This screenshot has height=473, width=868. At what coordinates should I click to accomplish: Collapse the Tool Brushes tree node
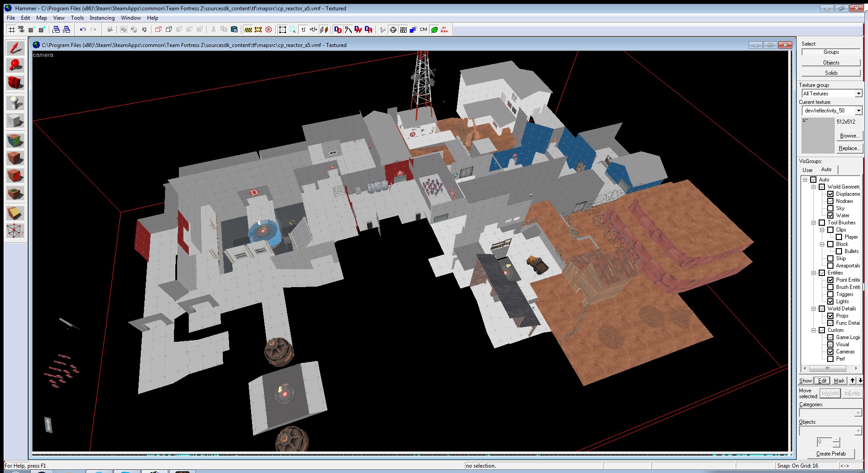tap(813, 223)
